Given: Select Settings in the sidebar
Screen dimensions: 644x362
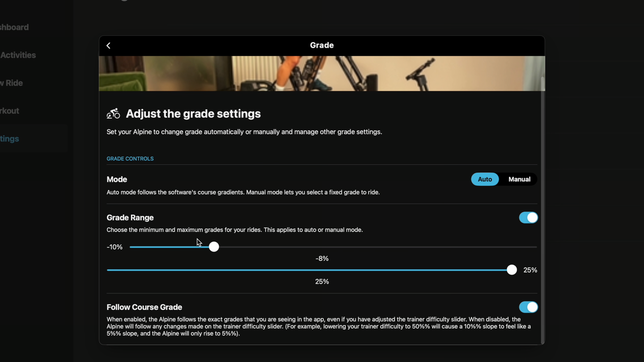Looking at the screenshot, I should coord(9,139).
